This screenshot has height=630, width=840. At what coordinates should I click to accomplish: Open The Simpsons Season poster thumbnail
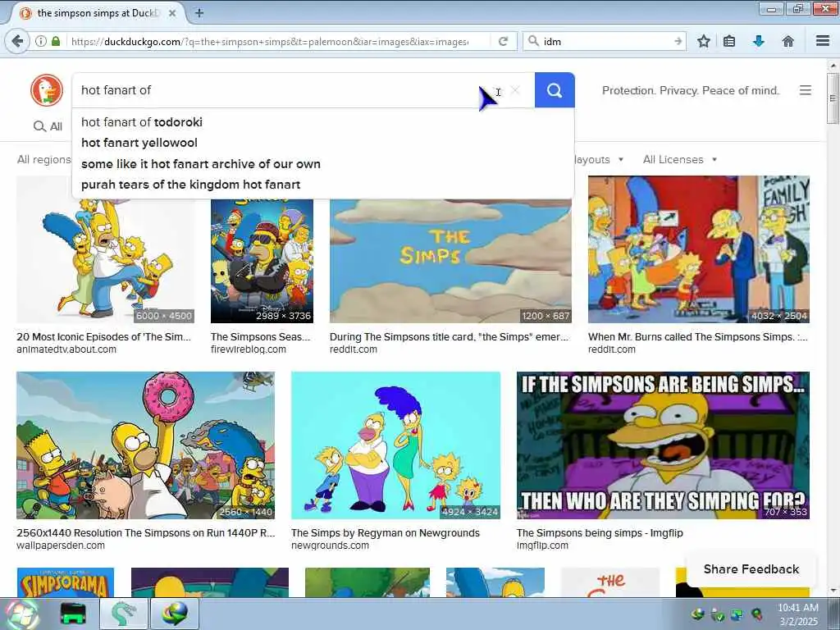click(x=262, y=261)
